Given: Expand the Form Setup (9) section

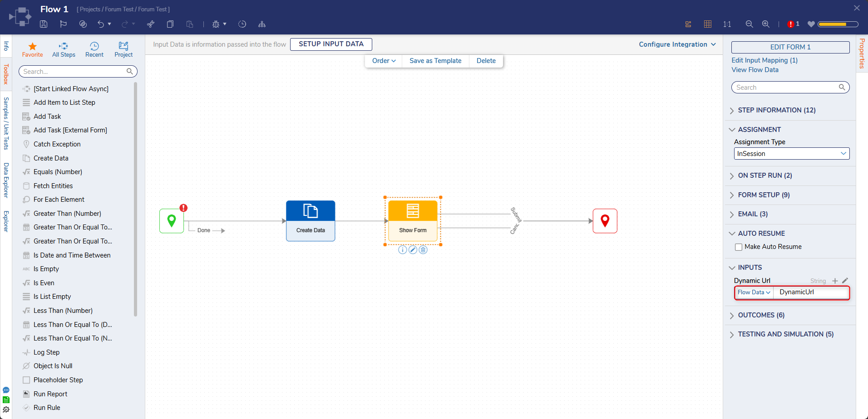Looking at the screenshot, I should pyautogui.click(x=764, y=195).
